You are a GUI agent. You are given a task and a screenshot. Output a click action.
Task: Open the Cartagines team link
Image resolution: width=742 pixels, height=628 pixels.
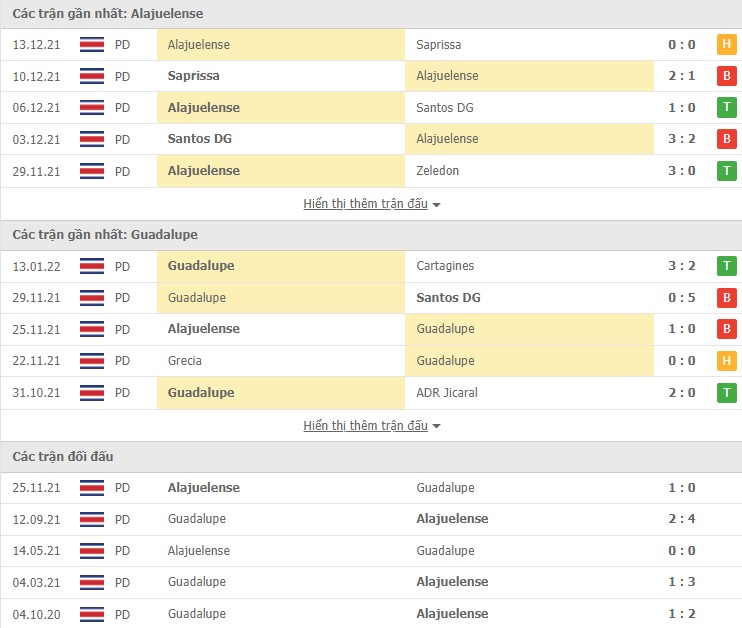(445, 266)
